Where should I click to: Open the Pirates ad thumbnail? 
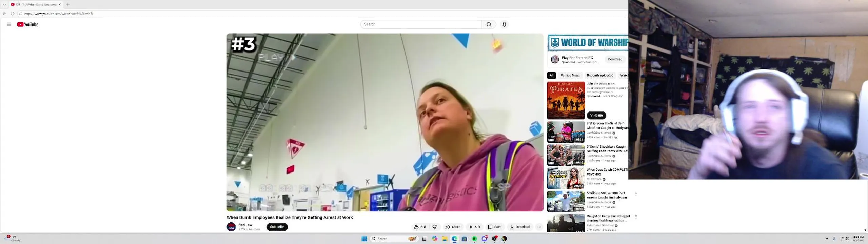tap(566, 100)
